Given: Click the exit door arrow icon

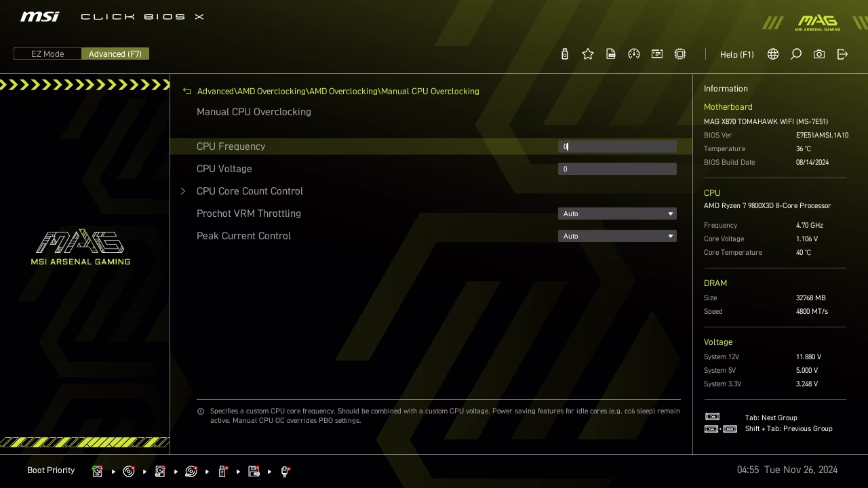Looking at the screenshot, I should pyautogui.click(x=842, y=54).
